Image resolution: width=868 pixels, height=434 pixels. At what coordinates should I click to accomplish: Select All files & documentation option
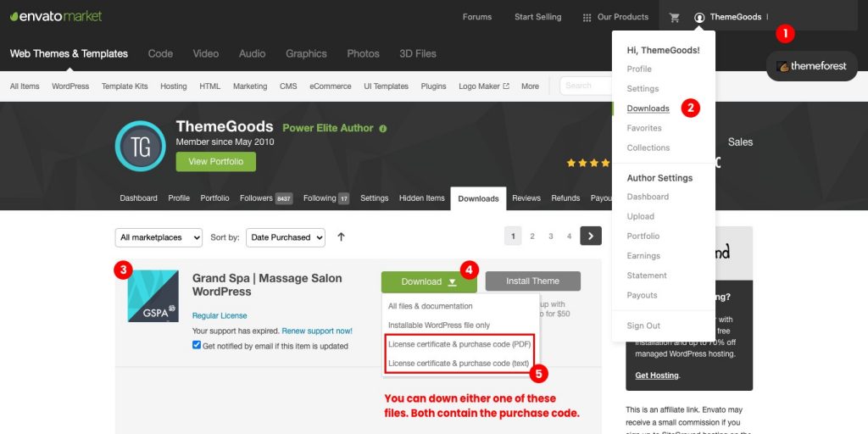tap(430, 306)
